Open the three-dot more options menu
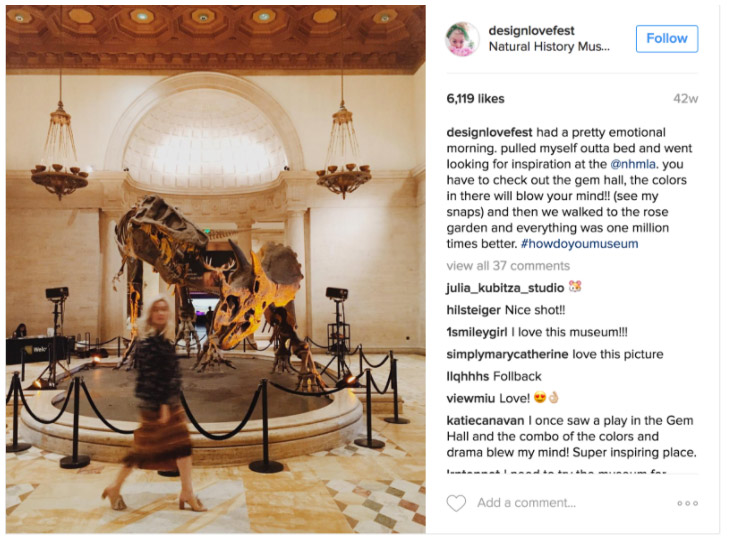Viewport: 732px width, 543px height. [x=688, y=503]
